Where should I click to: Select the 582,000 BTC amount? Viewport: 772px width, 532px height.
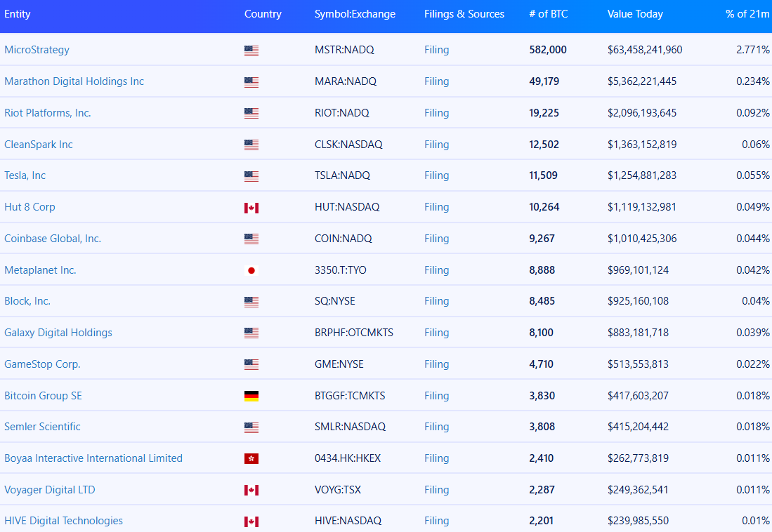coord(548,50)
